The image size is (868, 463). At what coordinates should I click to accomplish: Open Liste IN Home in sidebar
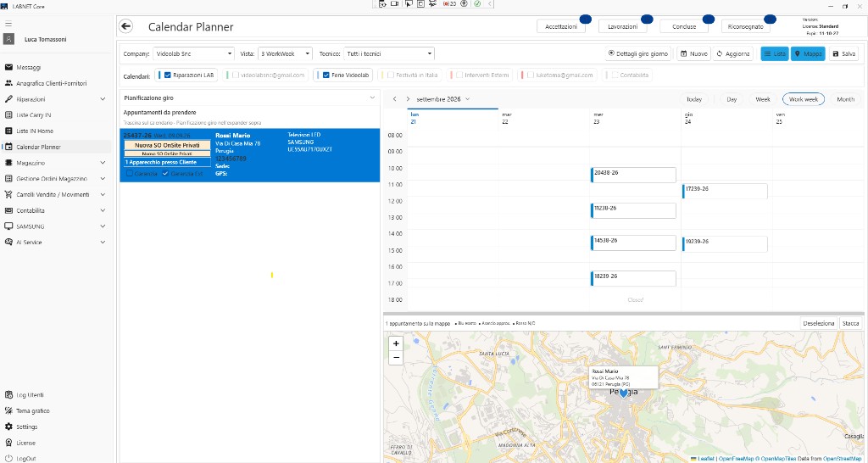click(34, 131)
